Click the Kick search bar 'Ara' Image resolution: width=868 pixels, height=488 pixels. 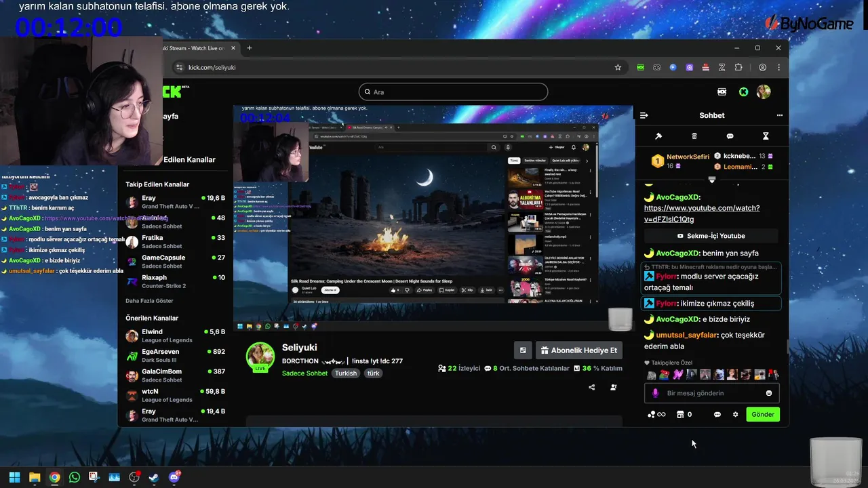point(453,91)
